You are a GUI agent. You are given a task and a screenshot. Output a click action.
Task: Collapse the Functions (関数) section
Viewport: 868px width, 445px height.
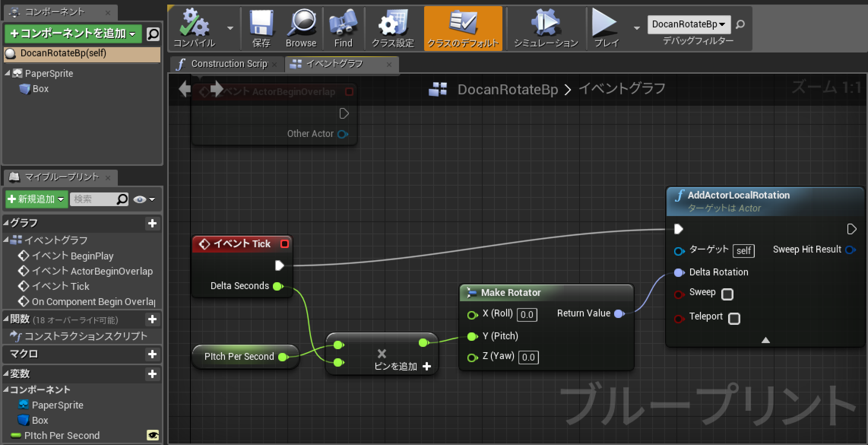click(6, 319)
